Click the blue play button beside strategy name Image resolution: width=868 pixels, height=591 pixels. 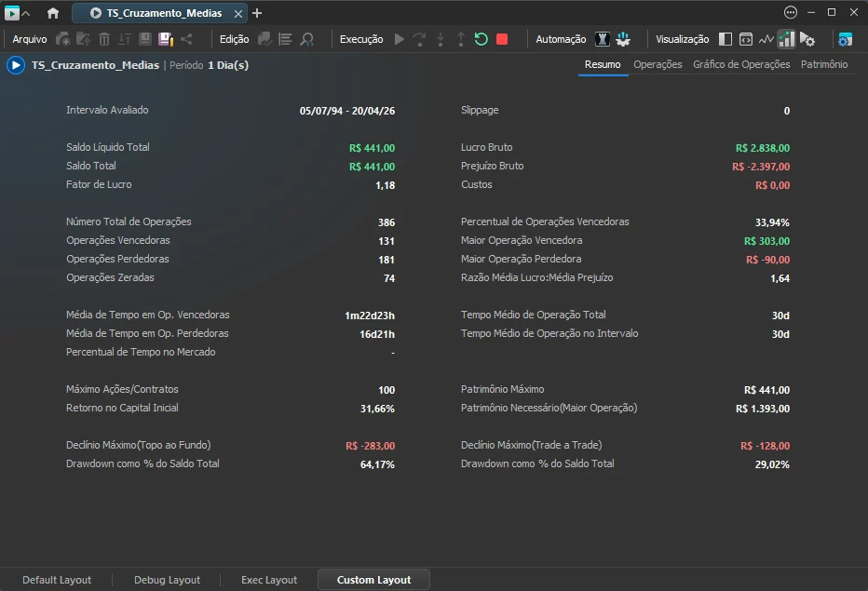(16, 65)
